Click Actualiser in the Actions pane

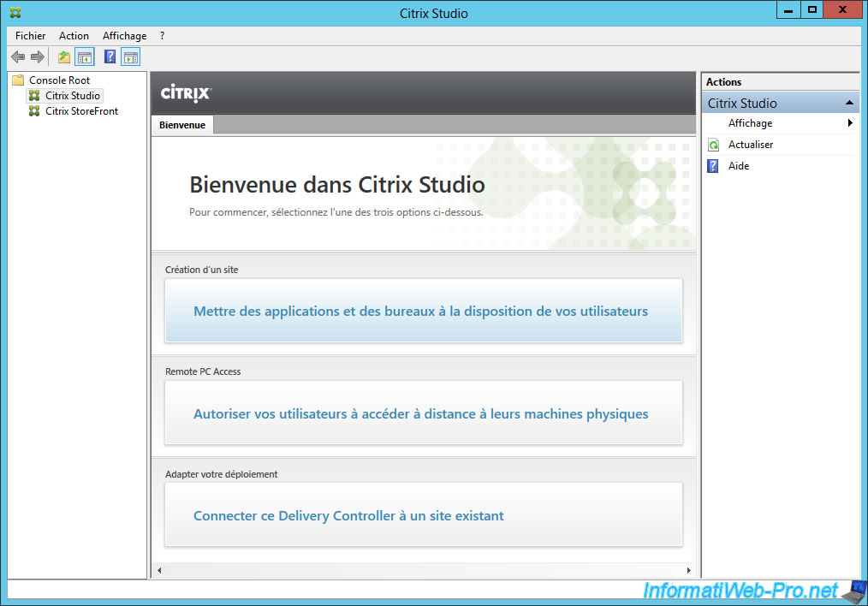(x=751, y=145)
